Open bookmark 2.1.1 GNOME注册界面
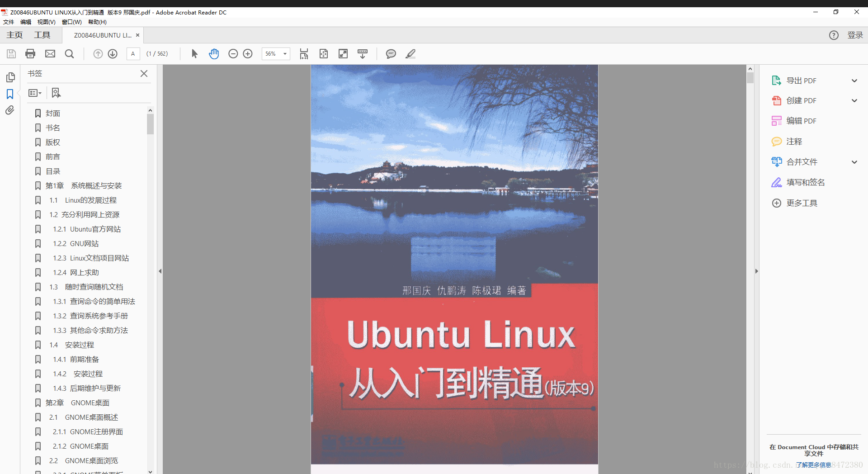This screenshot has height=474, width=868. (88, 432)
